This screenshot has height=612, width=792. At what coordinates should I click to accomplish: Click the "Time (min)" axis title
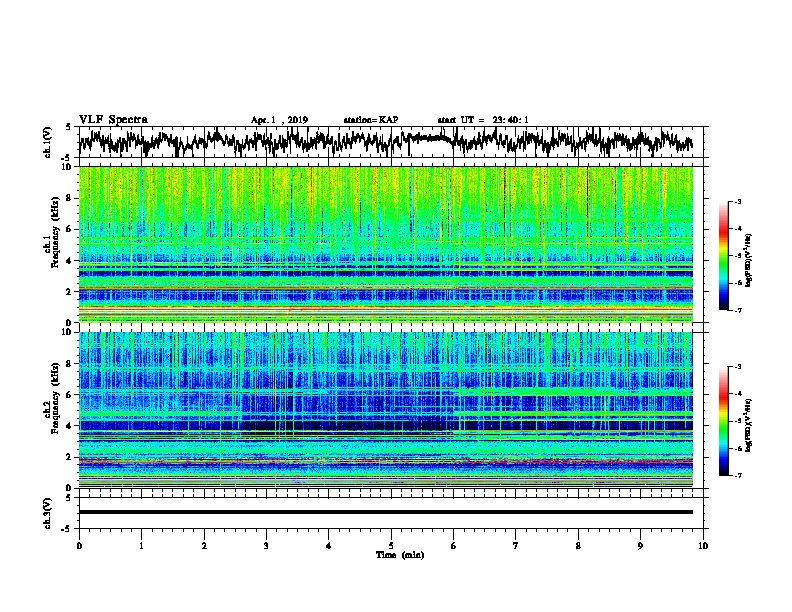click(x=400, y=555)
